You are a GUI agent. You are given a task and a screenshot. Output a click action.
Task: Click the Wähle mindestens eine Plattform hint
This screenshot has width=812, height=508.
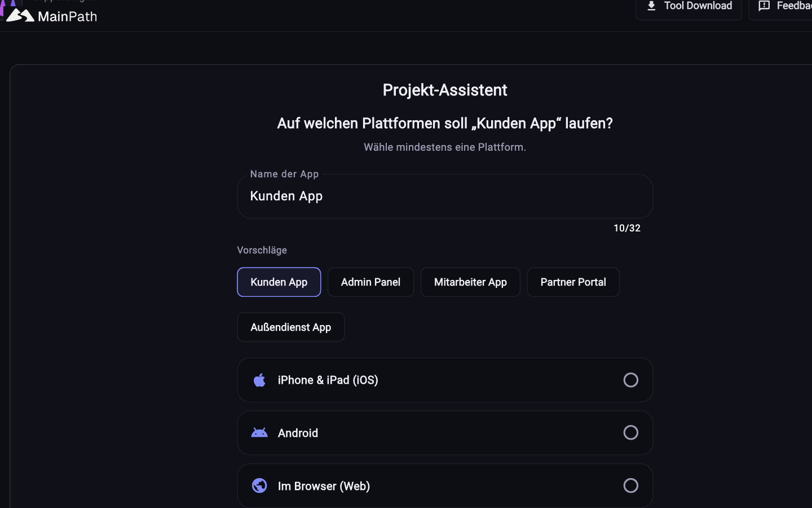445,147
